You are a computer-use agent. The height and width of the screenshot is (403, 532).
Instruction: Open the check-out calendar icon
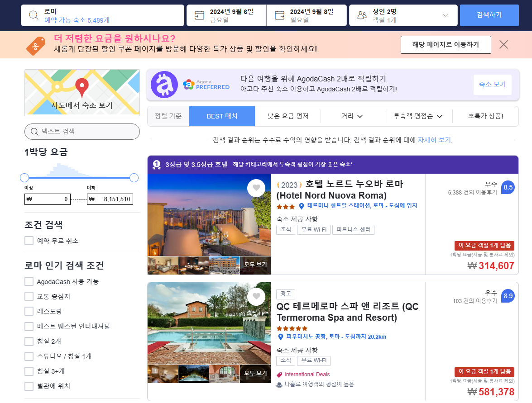pyautogui.click(x=280, y=14)
